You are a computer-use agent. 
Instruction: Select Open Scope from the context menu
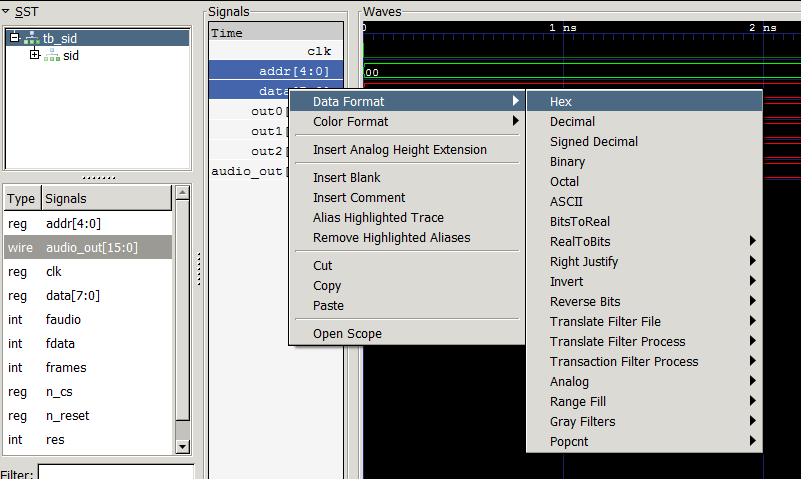coord(347,334)
